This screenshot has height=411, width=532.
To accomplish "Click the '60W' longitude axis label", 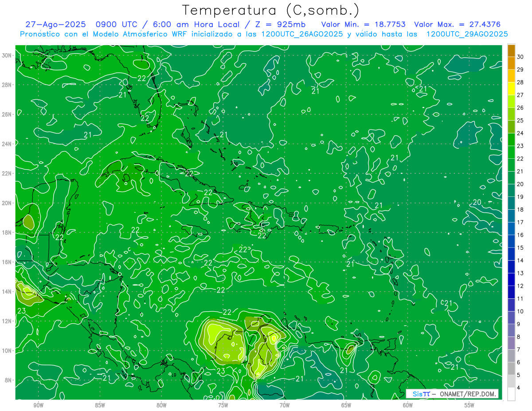I will point(408,404).
